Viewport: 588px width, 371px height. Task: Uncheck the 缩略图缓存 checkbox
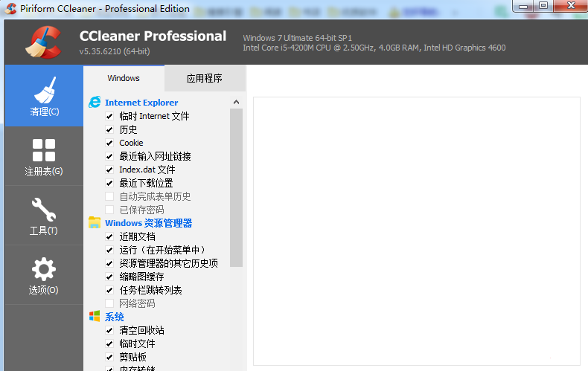point(109,277)
